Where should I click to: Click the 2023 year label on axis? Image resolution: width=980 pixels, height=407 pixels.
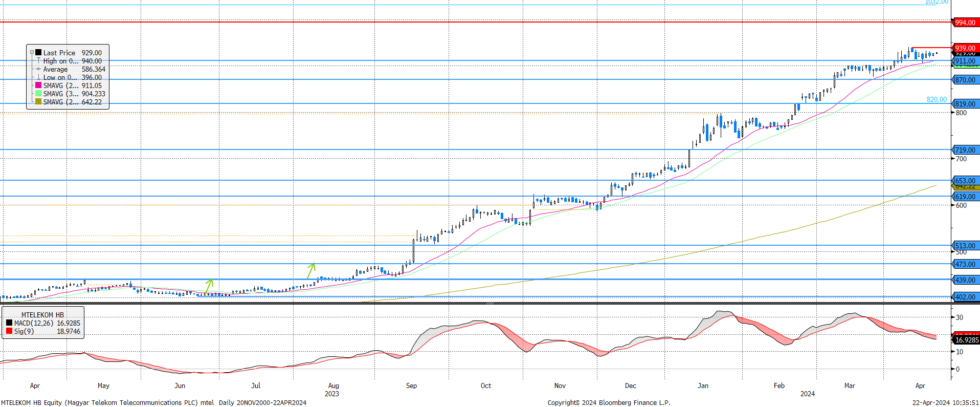pos(332,394)
